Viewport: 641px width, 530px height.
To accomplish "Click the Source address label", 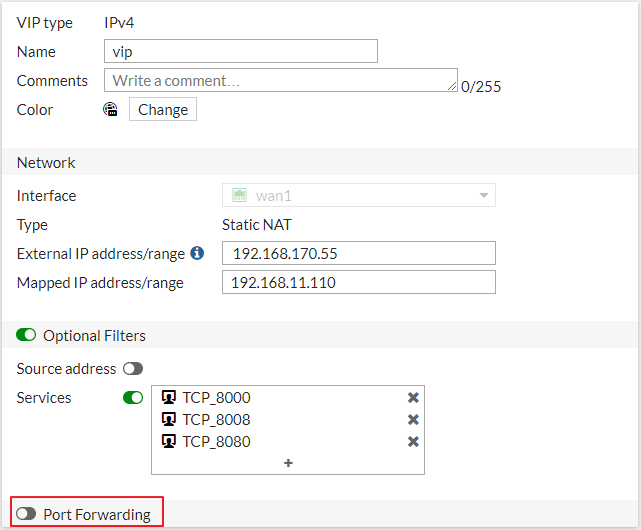I will click(x=66, y=368).
